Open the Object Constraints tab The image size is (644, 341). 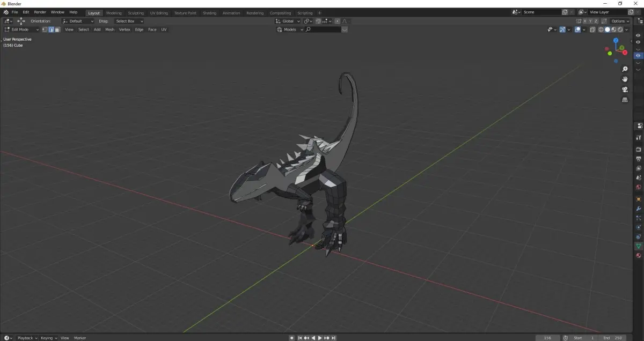click(x=639, y=236)
